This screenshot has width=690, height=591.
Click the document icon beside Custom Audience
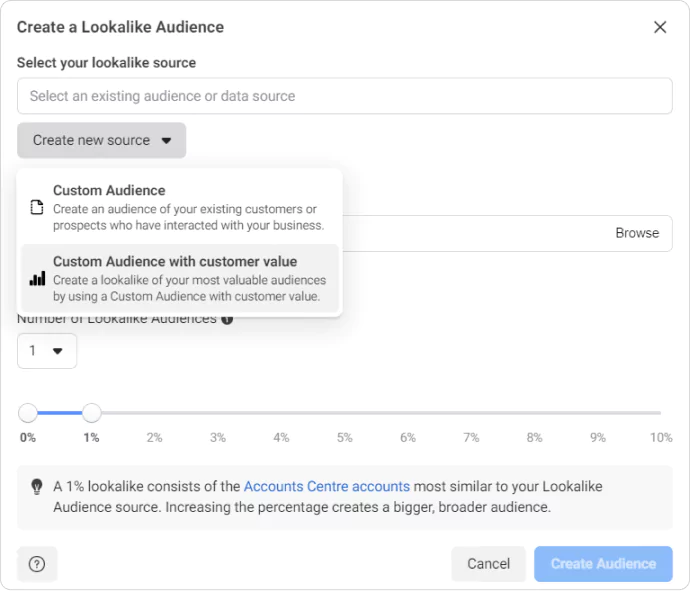(x=37, y=208)
